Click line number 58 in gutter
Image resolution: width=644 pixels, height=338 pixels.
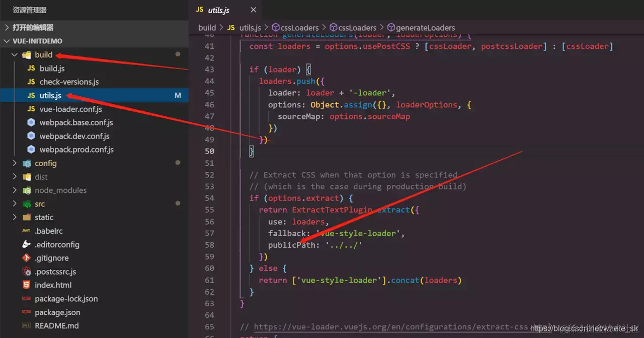click(209, 245)
